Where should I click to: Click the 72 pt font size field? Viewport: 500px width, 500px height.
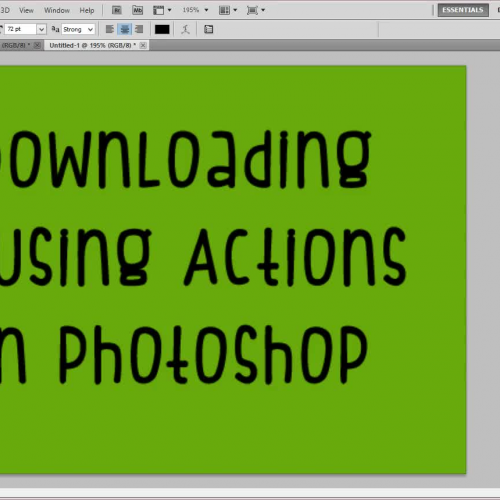pyautogui.click(x=21, y=29)
